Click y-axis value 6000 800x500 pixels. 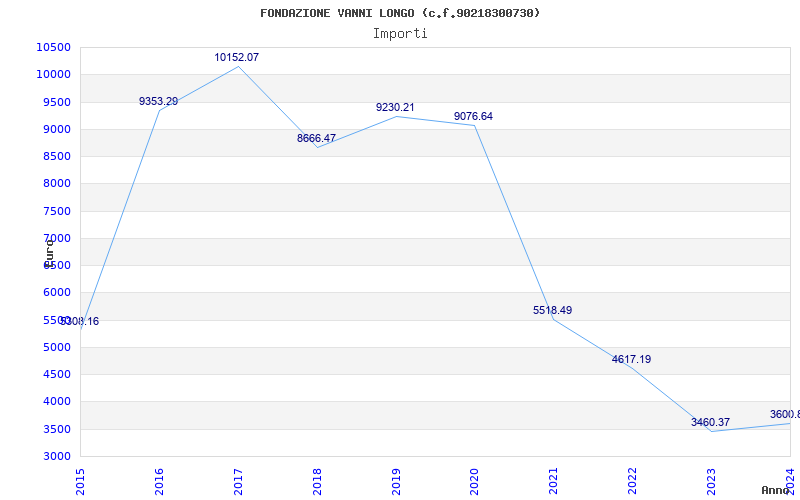56,293
